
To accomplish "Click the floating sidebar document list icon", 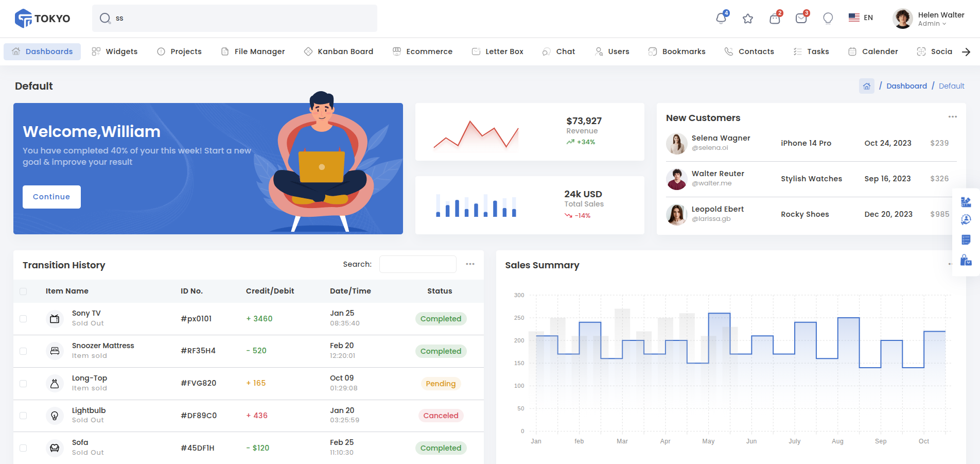I will click(966, 240).
